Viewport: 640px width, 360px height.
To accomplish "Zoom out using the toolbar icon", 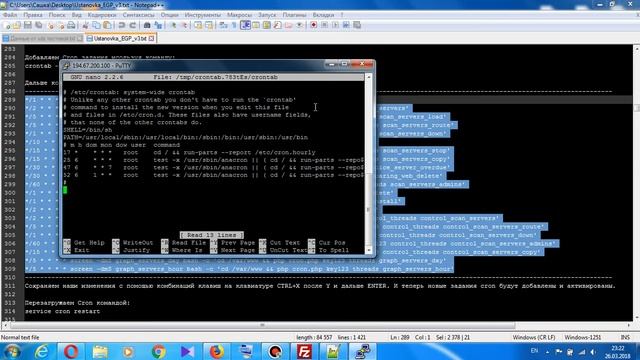I will coord(185,25).
